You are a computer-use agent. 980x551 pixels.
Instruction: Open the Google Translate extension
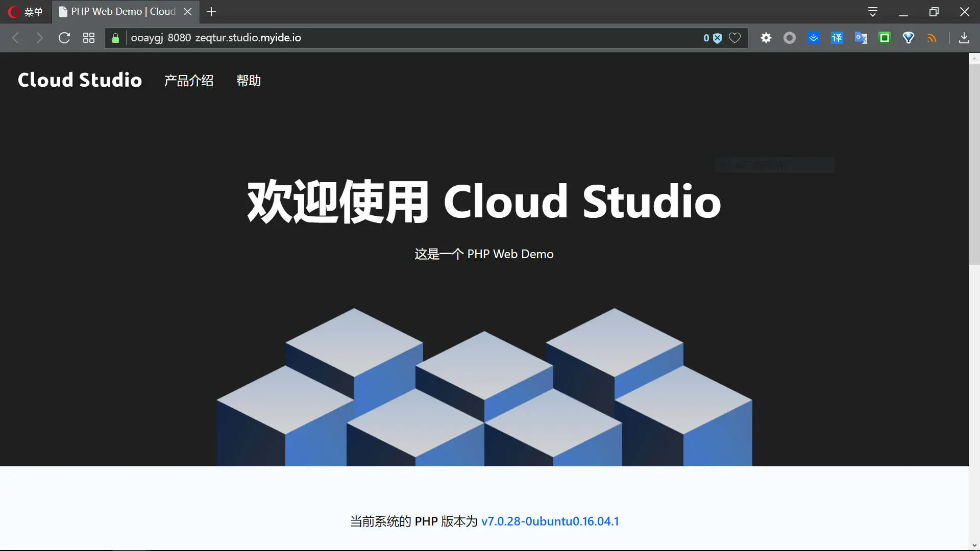point(861,38)
